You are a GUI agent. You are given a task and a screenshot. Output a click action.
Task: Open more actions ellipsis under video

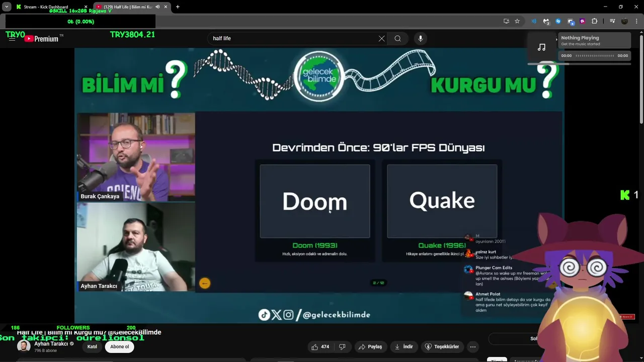tap(472, 346)
